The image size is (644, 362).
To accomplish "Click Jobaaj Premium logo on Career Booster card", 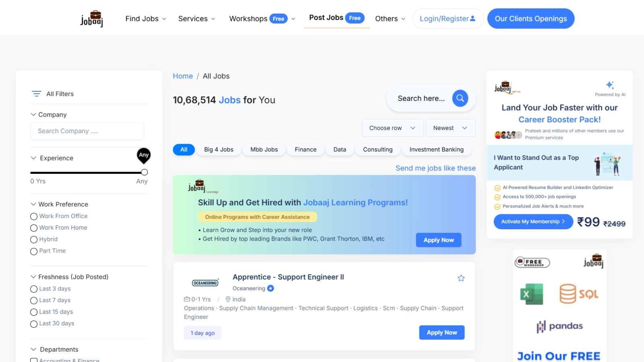I will pos(507,87).
